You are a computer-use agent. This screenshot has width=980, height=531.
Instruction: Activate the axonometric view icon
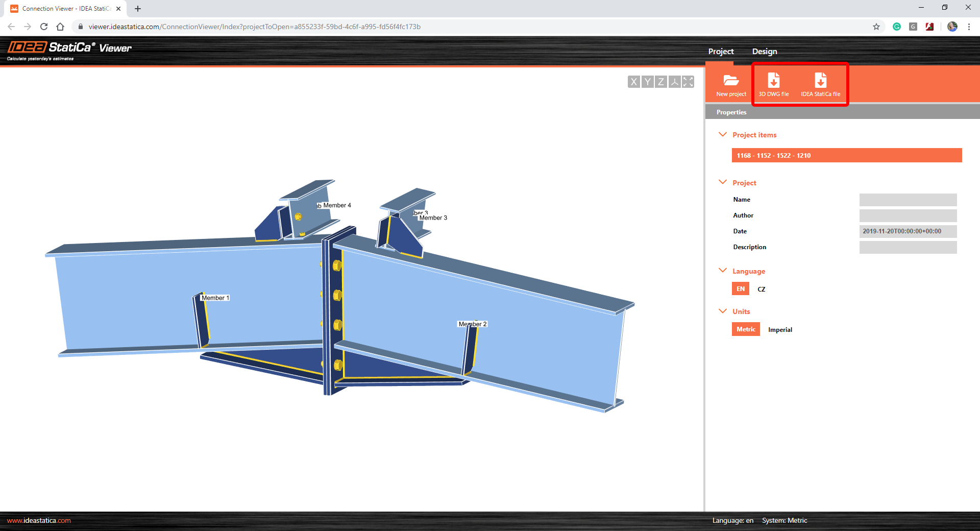(674, 81)
